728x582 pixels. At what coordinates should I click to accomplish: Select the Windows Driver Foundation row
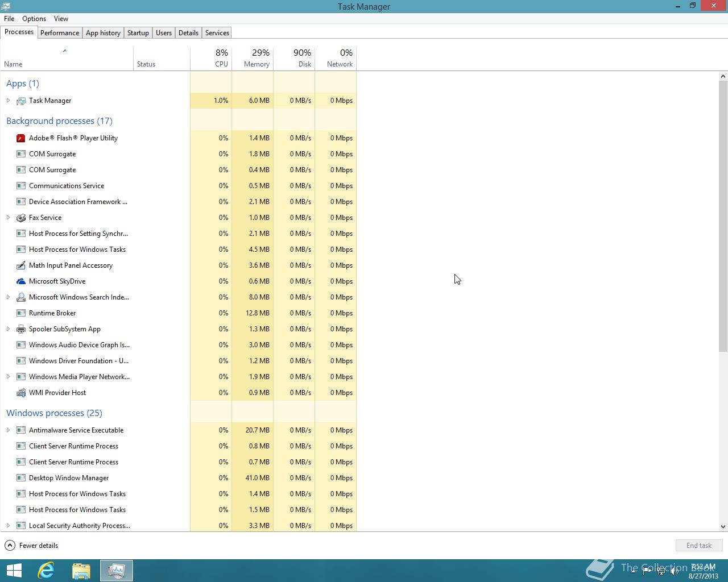pyautogui.click(x=178, y=361)
